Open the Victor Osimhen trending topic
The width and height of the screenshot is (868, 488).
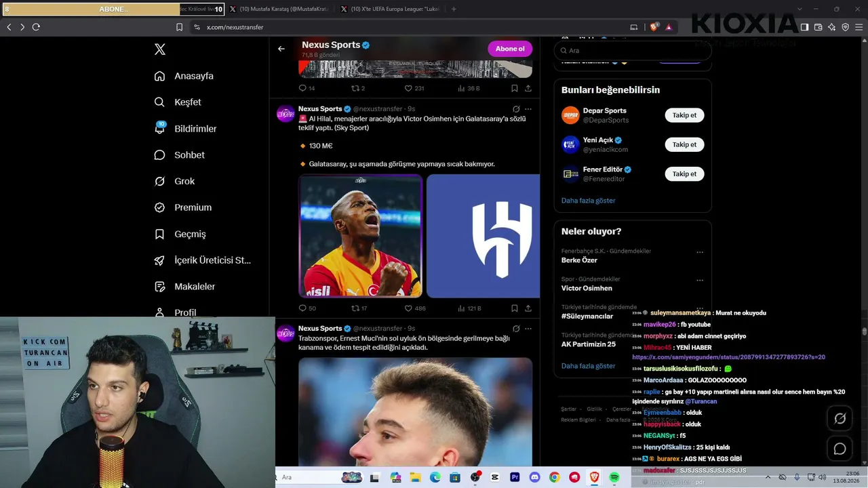(587, 288)
